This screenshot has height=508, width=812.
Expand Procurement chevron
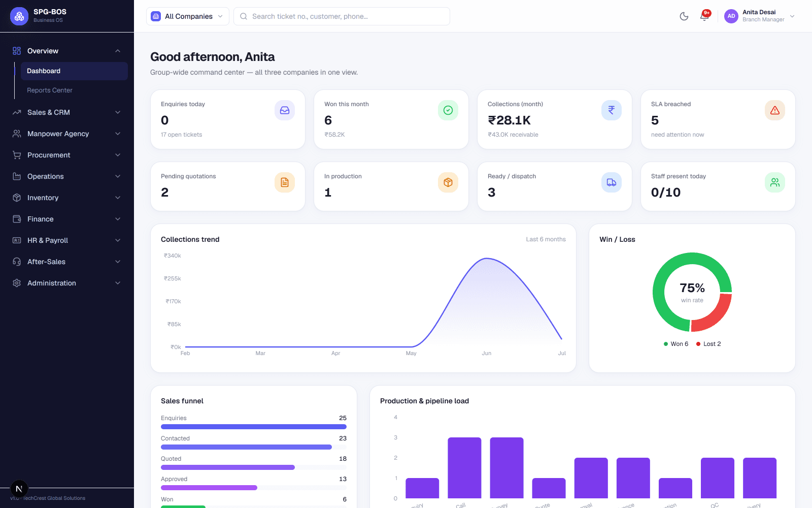click(118, 155)
